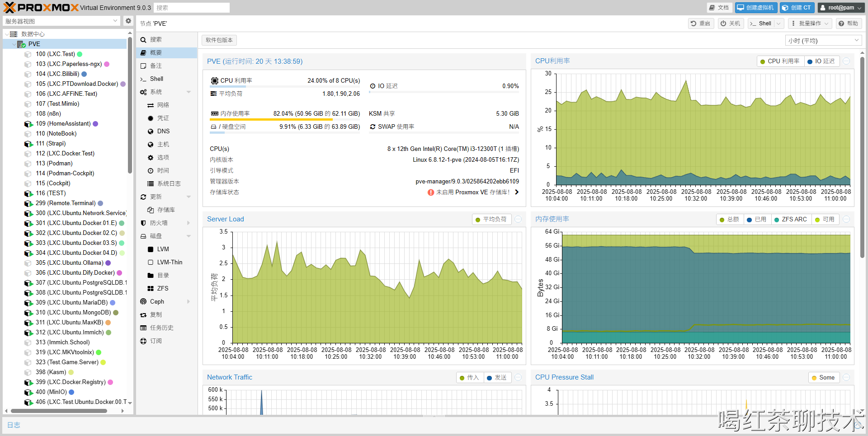Open the DNS globe icon entry
Screen dimensions: 868x436
tap(151, 131)
